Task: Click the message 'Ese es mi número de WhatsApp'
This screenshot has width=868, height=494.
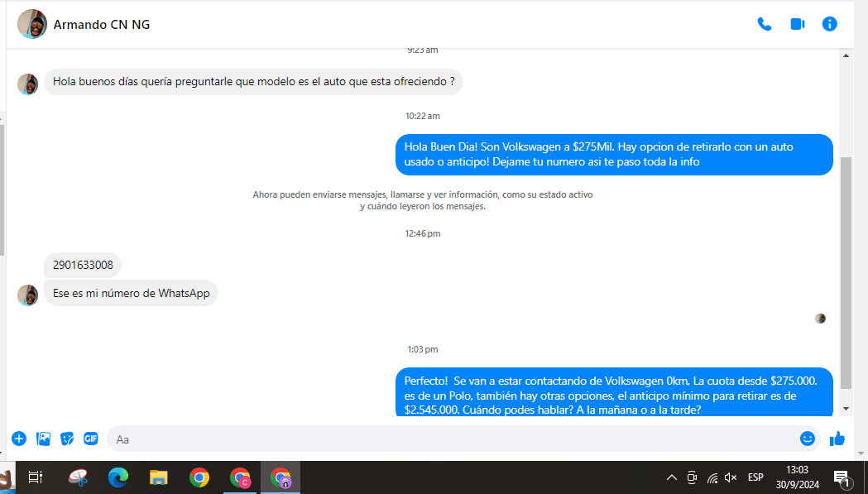Action: point(132,293)
